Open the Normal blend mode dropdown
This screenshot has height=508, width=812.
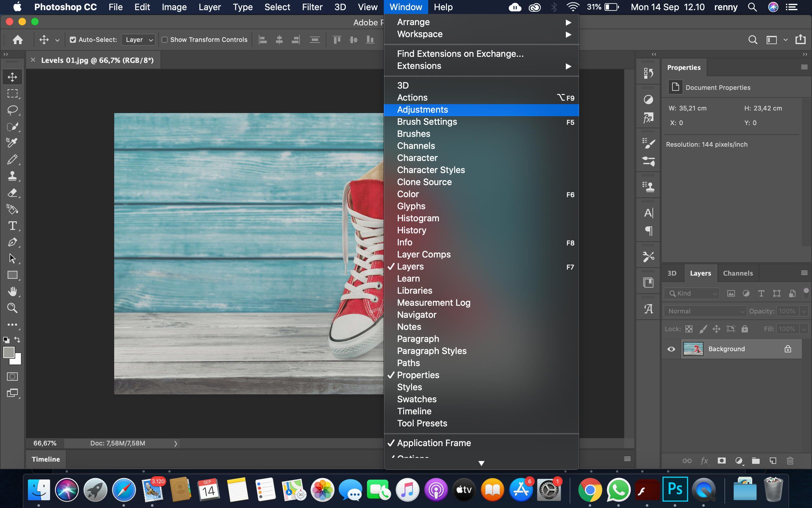[x=705, y=311]
